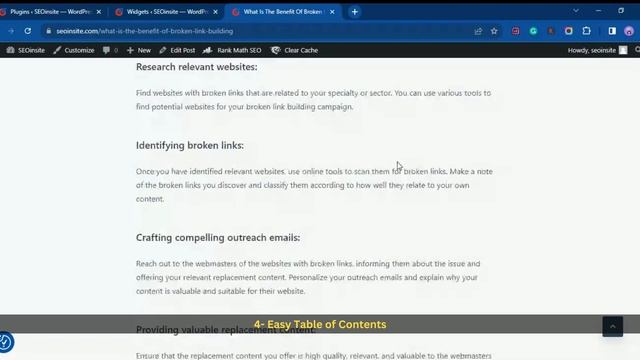Open Customize in the admin bar
This screenshot has height=360, width=640.
pos(74,50)
